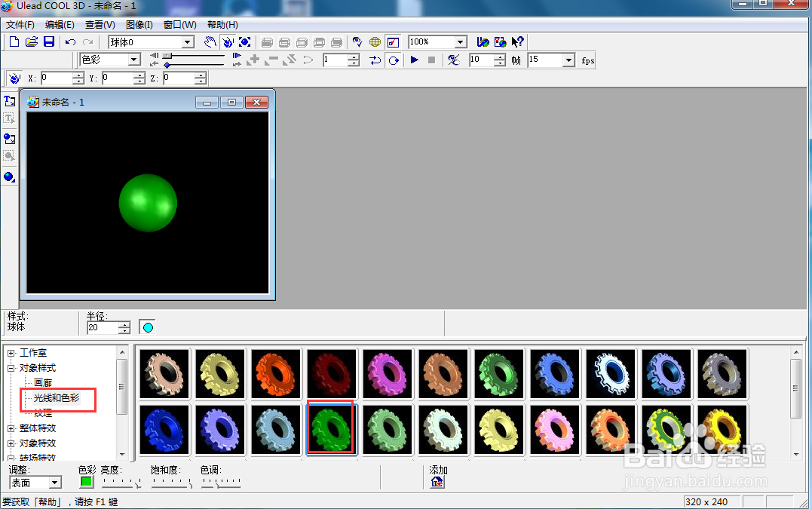Open the 查看(V) menu

[100, 25]
